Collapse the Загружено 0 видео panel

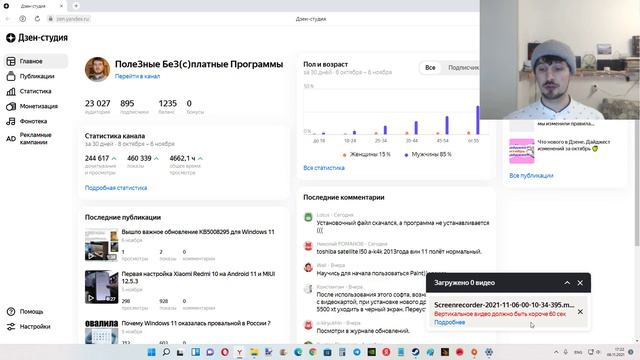(567, 283)
